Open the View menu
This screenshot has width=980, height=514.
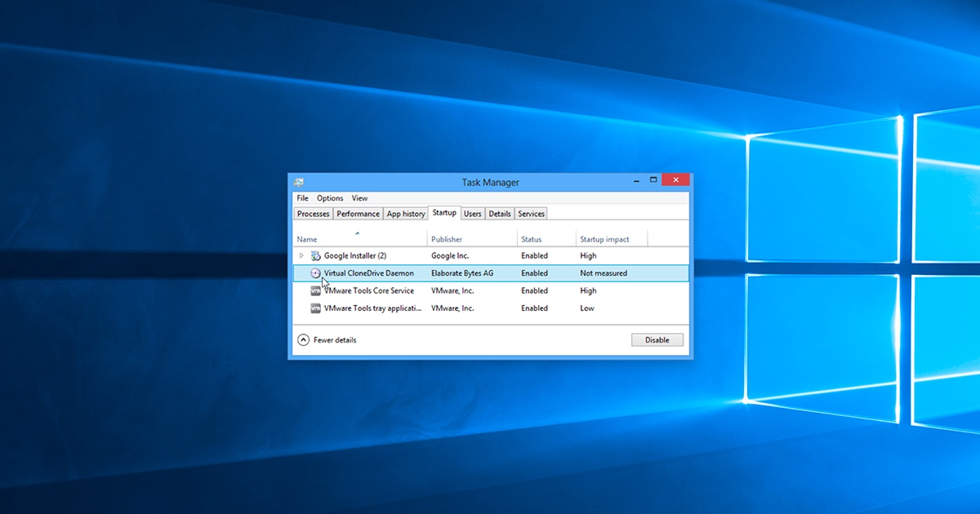[359, 198]
